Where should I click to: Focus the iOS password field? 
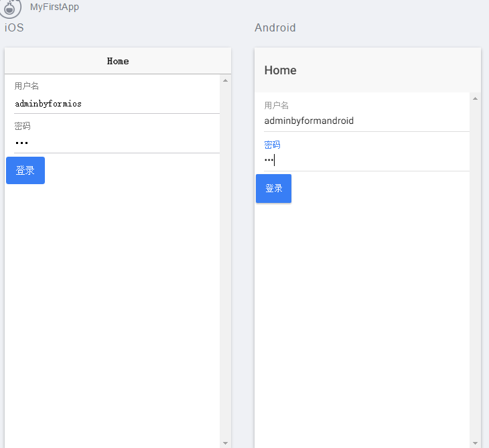pyautogui.click(x=117, y=143)
